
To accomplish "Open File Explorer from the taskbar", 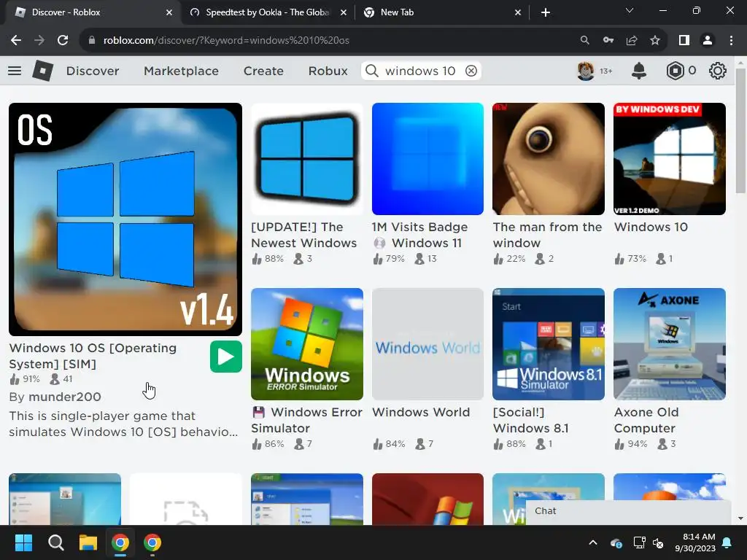I will click(88, 542).
